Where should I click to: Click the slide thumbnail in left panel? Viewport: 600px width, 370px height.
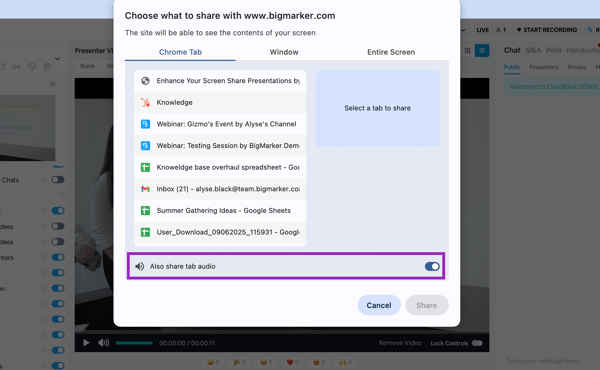click(28, 127)
